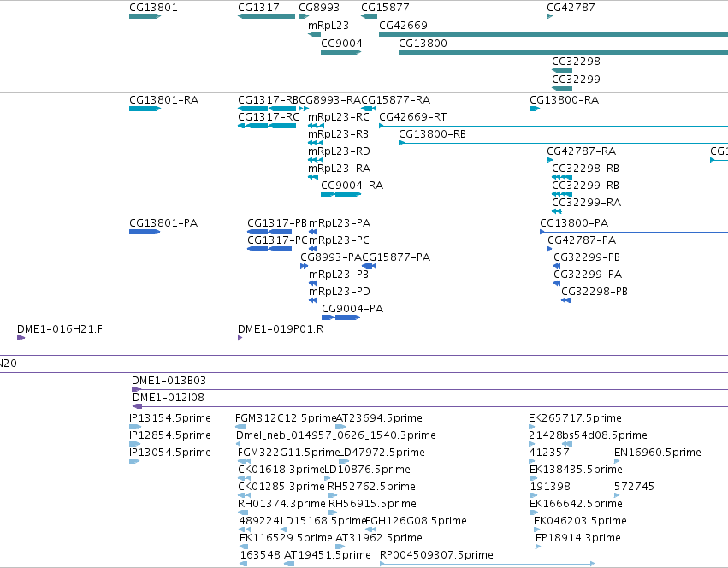Select the CG42787-RA transcript label
Image resolution: width=728 pixels, height=568 pixels.
click(x=581, y=151)
